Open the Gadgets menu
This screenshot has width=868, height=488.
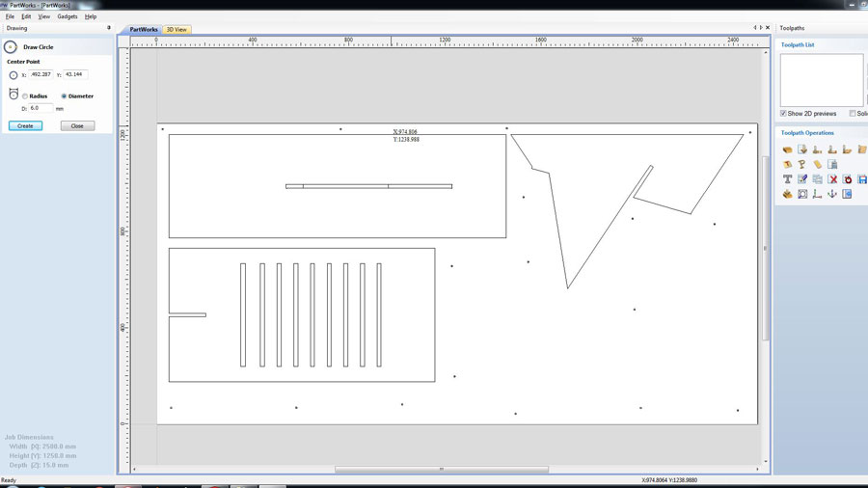click(67, 16)
